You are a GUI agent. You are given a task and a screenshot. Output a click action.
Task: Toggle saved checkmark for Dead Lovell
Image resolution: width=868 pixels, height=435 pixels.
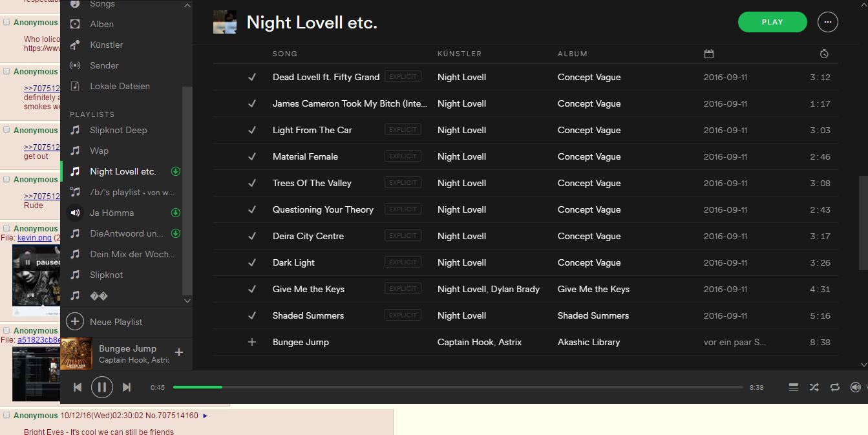pos(252,77)
